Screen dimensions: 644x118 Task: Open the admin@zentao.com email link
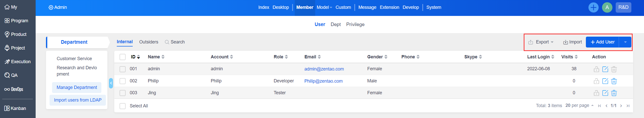pos(324,69)
